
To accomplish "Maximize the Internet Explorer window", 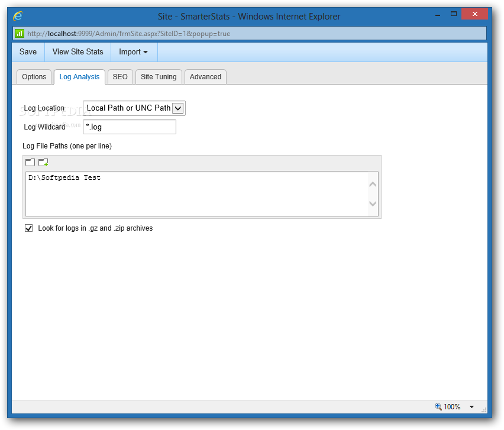I will click(x=454, y=14).
